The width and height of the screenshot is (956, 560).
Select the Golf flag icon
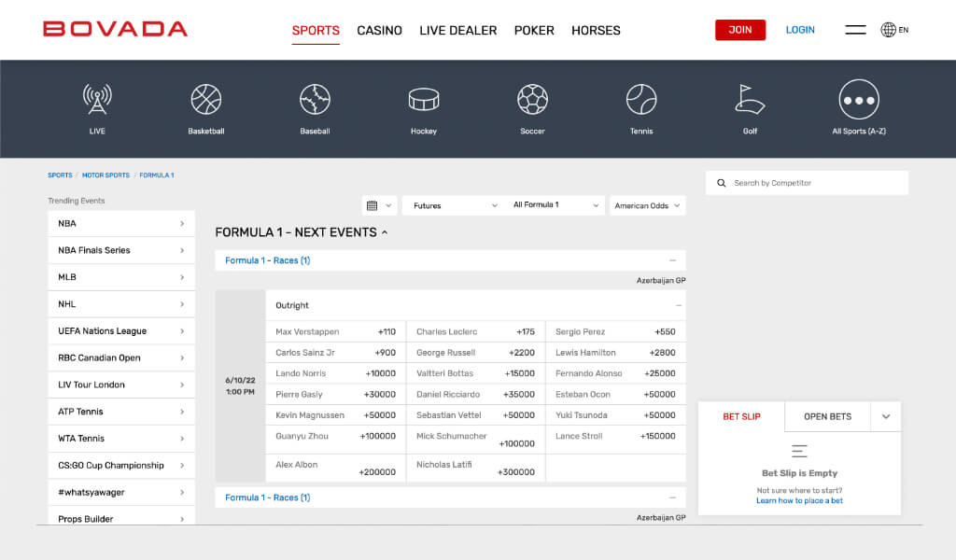pyautogui.click(x=750, y=99)
